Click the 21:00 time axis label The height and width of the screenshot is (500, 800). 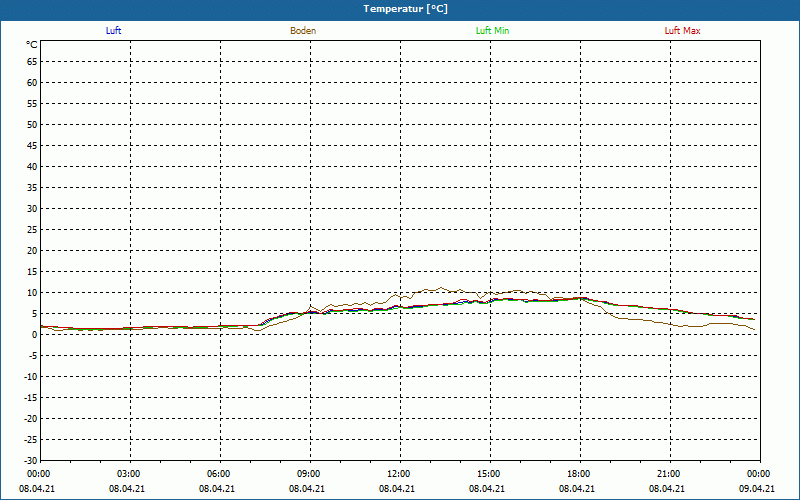(x=668, y=474)
